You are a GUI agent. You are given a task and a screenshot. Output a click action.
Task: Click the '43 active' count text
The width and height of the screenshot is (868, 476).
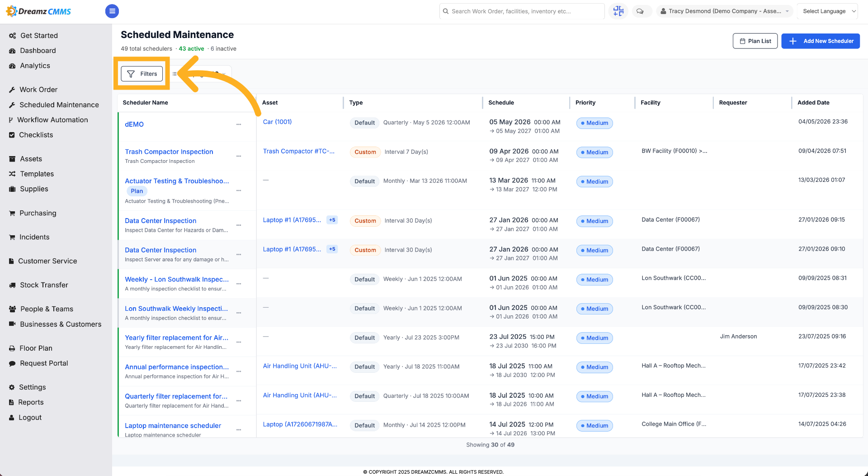(191, 49)
